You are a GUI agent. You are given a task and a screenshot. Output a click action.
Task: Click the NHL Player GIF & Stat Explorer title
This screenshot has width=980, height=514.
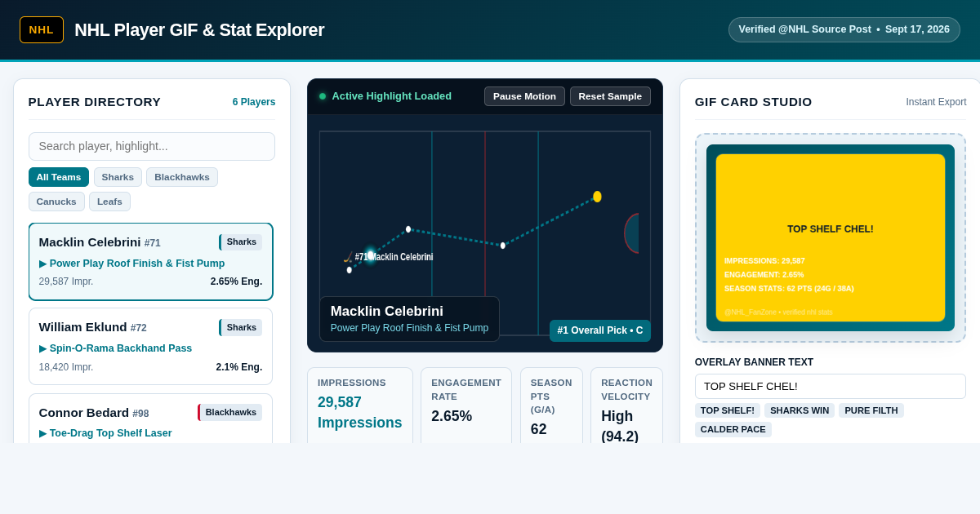199,30
